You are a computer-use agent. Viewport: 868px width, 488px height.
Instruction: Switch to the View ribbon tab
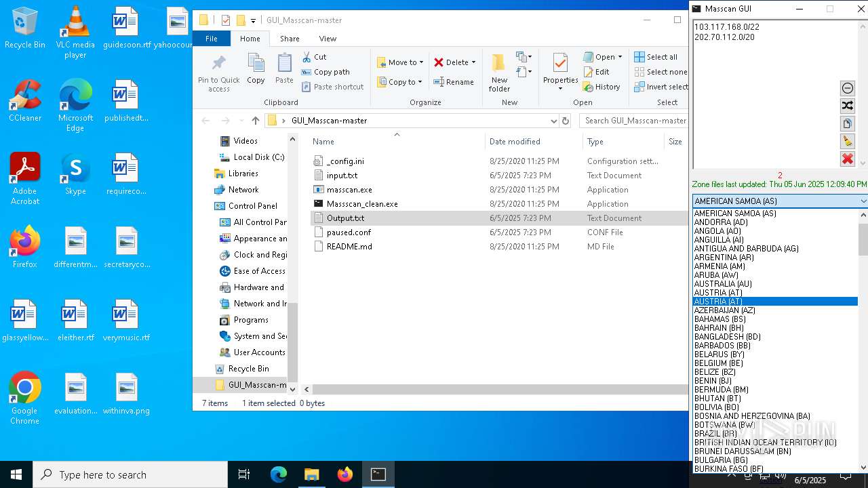(328, 39)
